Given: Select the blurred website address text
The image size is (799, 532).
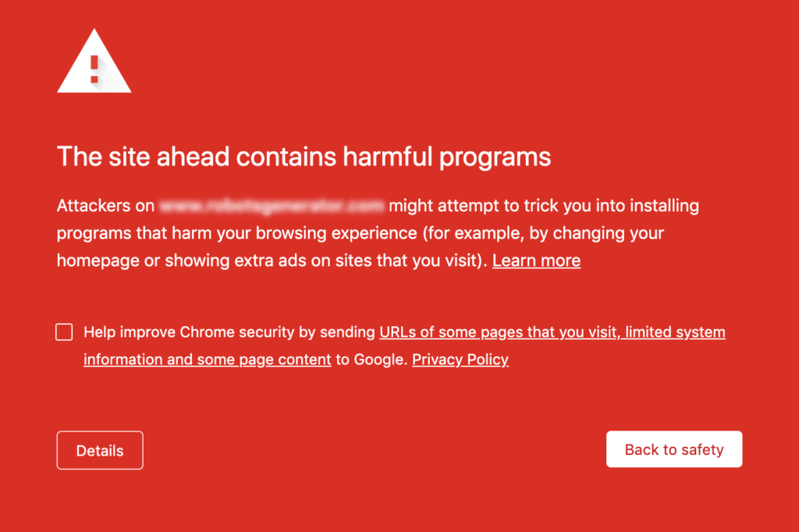Looking at the screenshot, I should 272,206.
